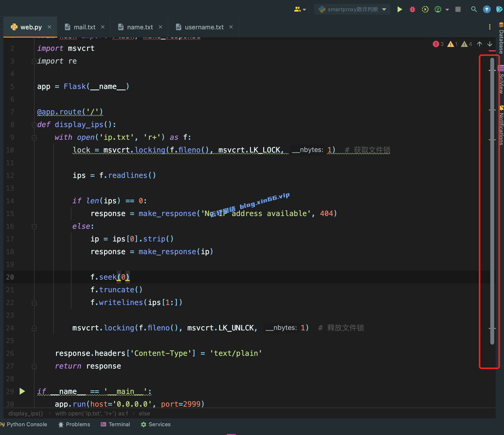The width and height of the screenshot is (504, 435).
Task: Click fold end marker on line 24
Action: click(x=34, y=328)
